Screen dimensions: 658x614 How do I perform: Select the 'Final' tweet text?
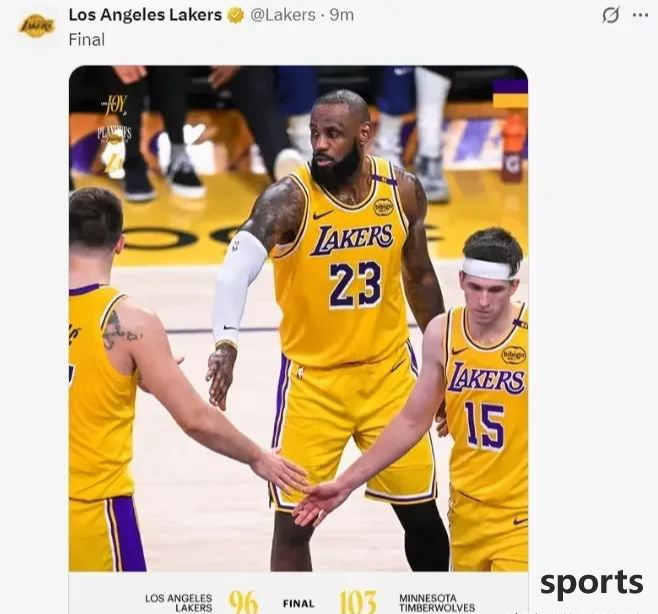click(87, 40)
